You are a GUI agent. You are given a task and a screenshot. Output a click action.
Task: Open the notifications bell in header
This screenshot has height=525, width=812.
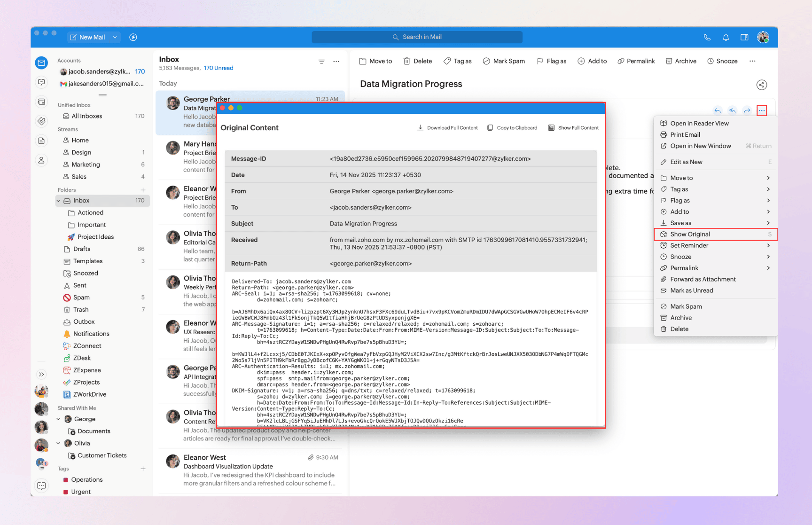[x=726, y=37]
